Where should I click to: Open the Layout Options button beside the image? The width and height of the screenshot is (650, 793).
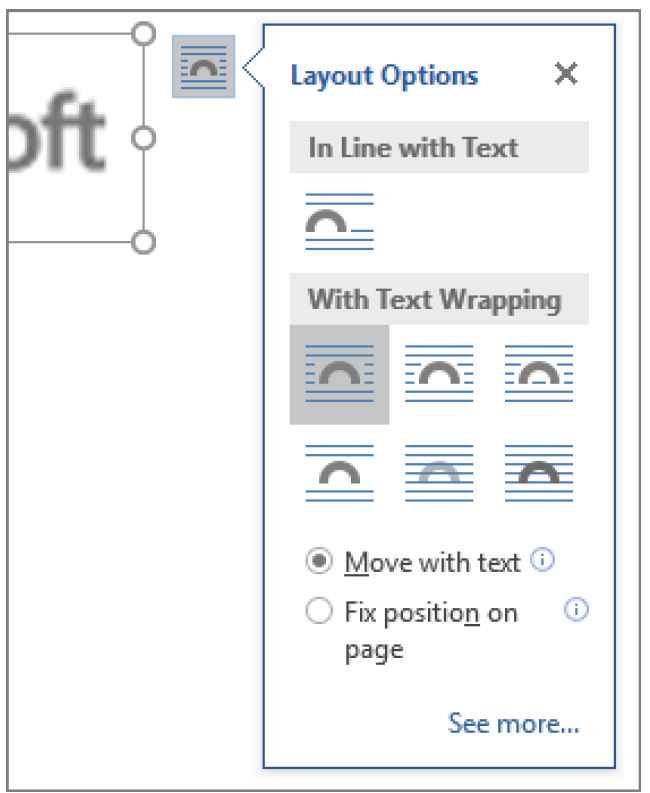pos(203,66)
